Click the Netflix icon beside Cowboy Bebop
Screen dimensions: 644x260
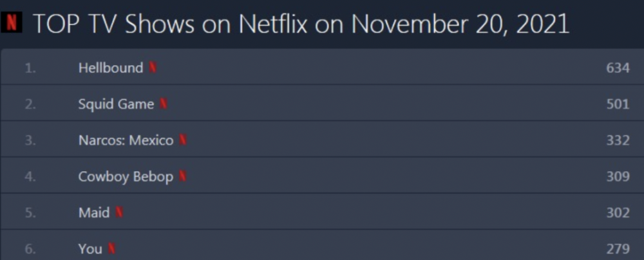(183, 176)
